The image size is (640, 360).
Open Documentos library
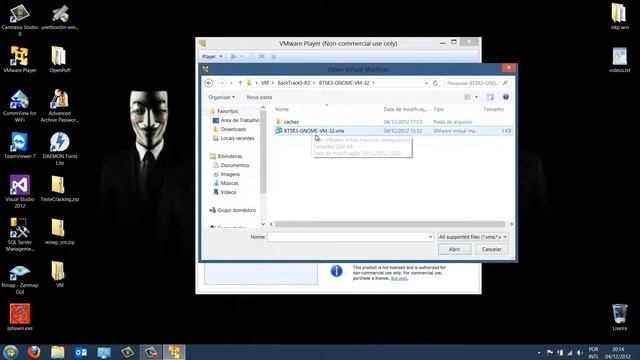click(x=231, y=165)
